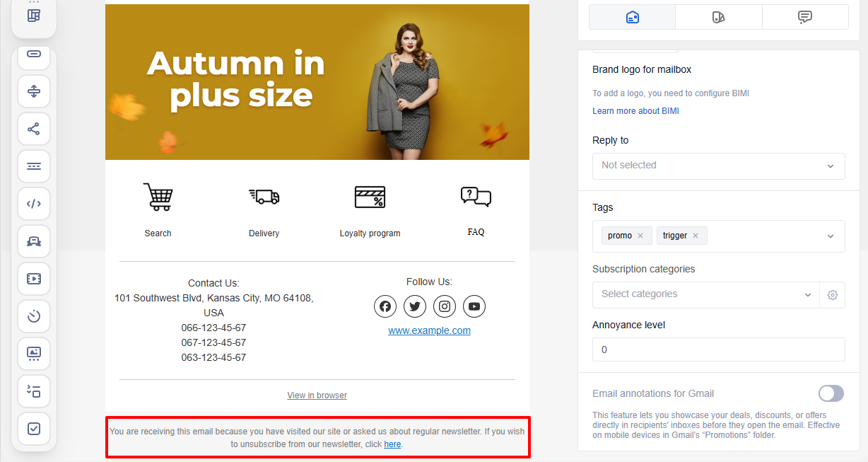Switch to the appearance settings tab

[719, 16]
